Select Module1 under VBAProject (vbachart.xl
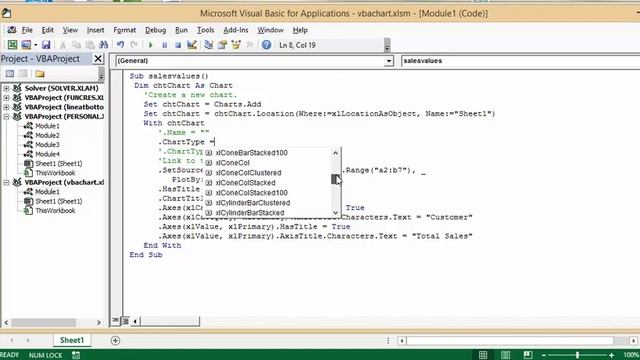640x360 pixels. point(47,192)
